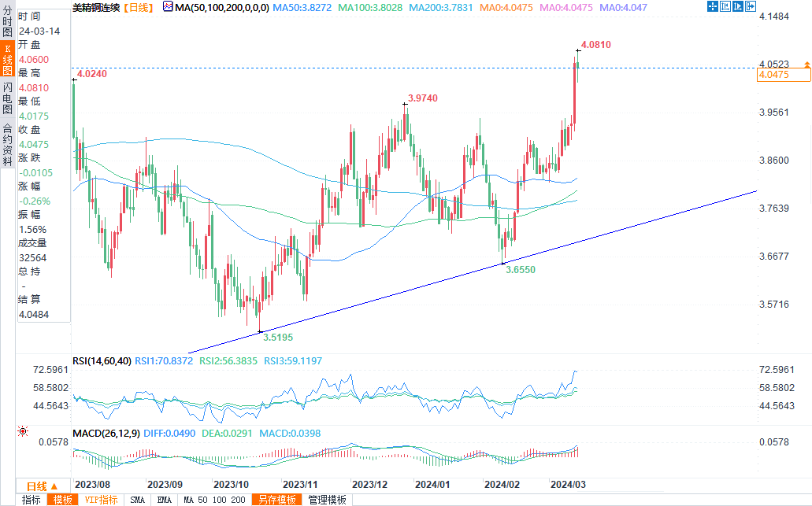Click the MA indicator icon before MA(50,100,200)
Image resolution: width=812 pixels, height=506 pixels.
[x=168, y=7]
